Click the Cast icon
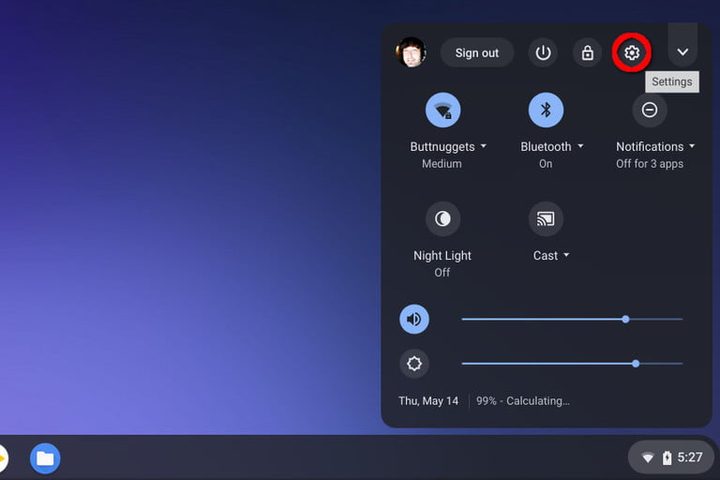This screenshot has width=720, height=480. (x=546, y=219)
